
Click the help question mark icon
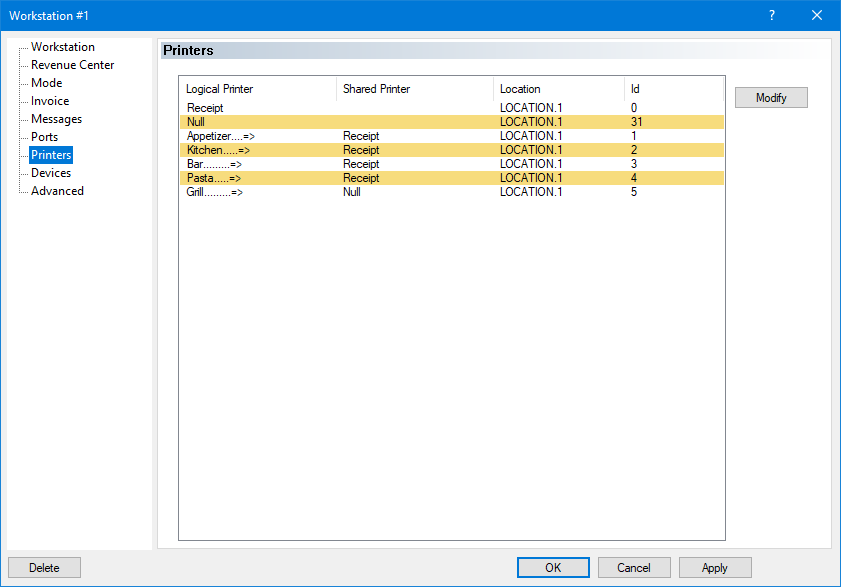tap(771, 15)
